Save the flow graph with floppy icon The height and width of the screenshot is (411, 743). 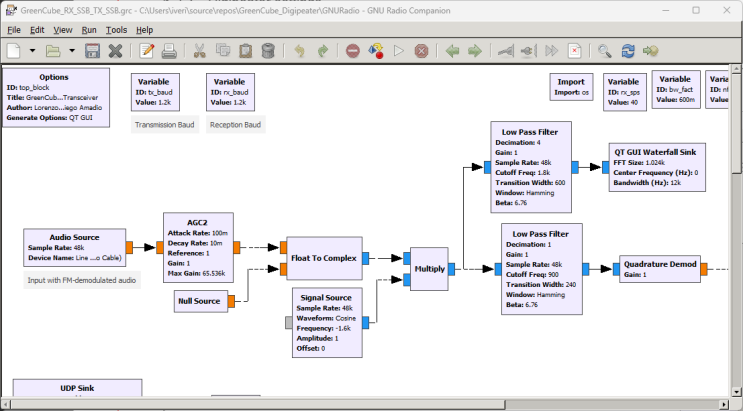click(92, 51)
